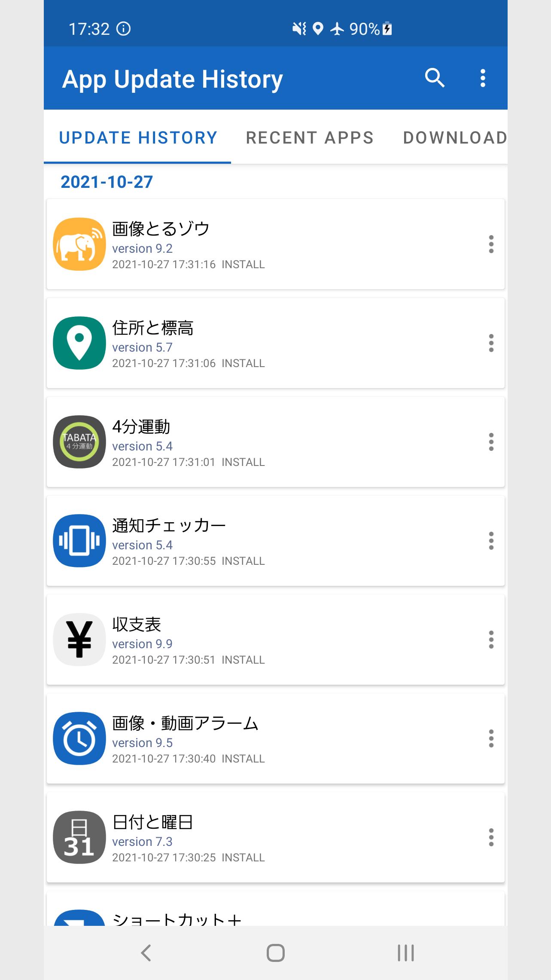Image resolution: width=551 pixels, height=980 pixels.
Task: Tap the 収支表 yen symbol icon
Action: [79, 640]
